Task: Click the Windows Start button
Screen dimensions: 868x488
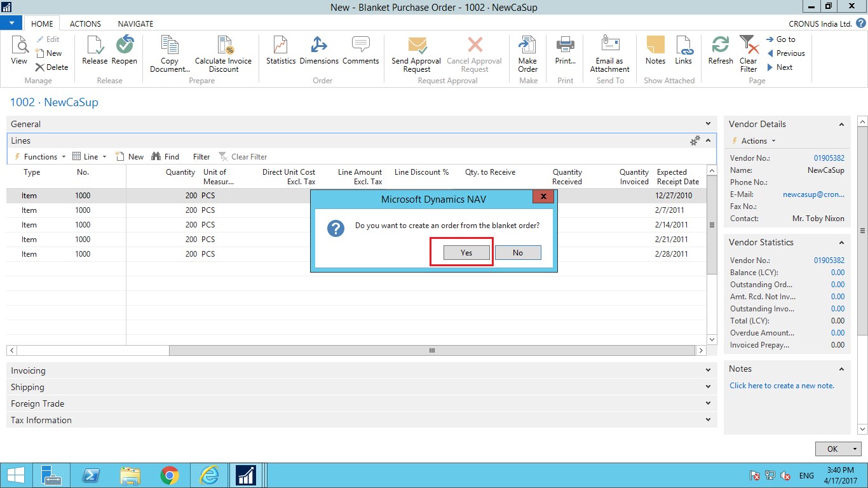Action: pyautogui.click(x=15, y=475)
